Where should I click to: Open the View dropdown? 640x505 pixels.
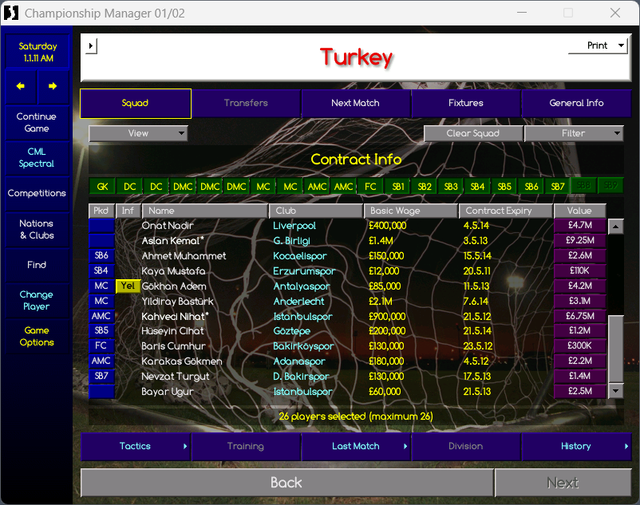138,133
